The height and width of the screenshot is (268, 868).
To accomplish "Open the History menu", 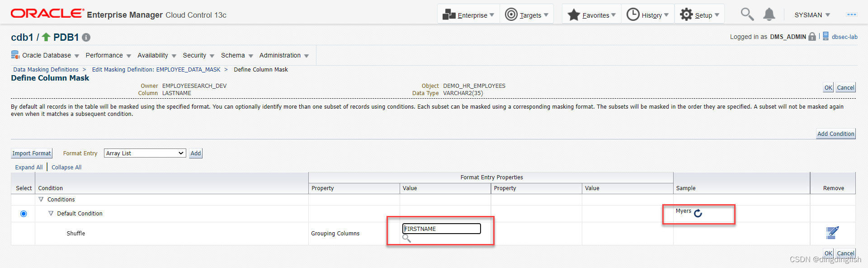I will tap(647, 15).
